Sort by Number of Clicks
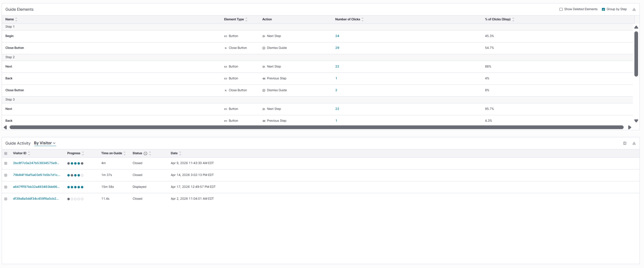 (x=363, y=19)
